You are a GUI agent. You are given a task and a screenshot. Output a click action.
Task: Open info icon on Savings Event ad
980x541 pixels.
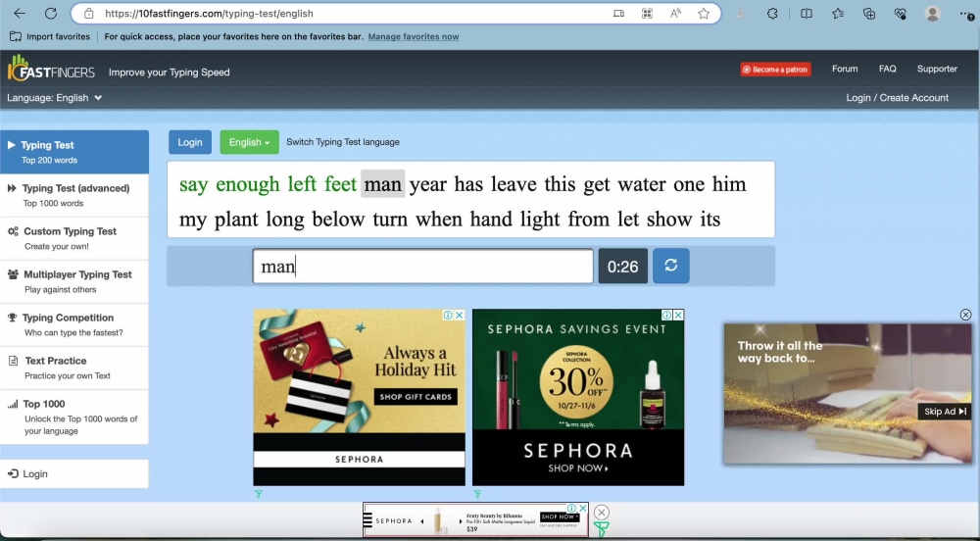pyautogui.click(x=667, y=315)
